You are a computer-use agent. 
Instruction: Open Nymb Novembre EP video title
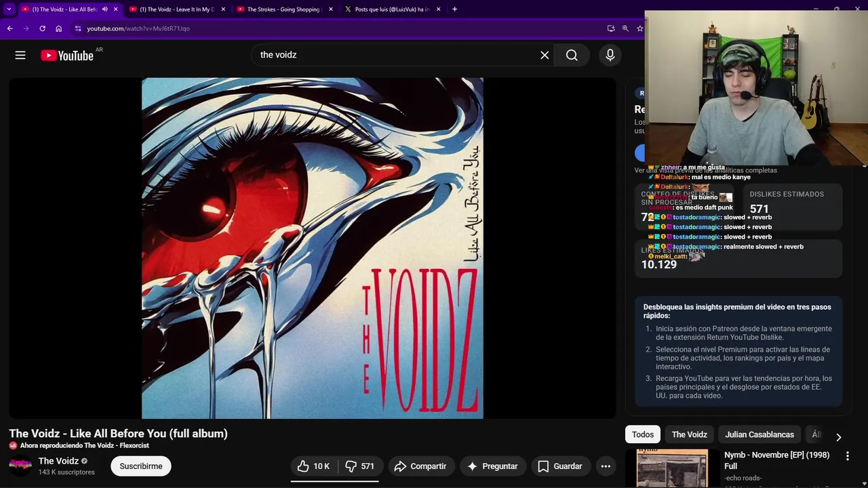tap(776, 460)
